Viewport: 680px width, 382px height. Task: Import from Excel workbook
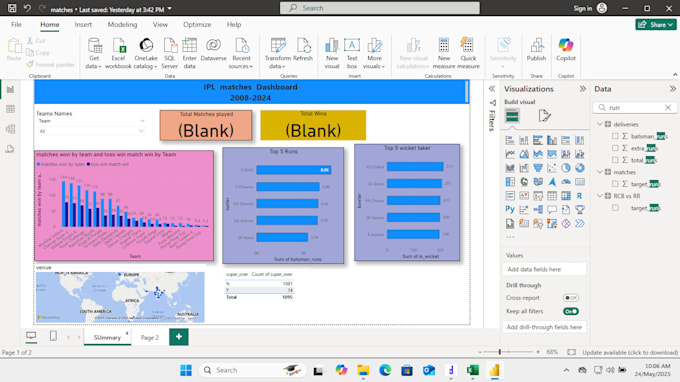[118, 53]
